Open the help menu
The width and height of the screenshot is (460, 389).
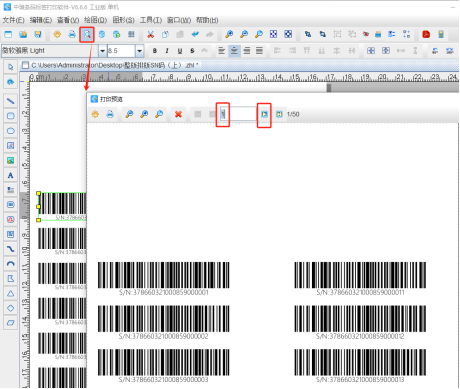207,20
